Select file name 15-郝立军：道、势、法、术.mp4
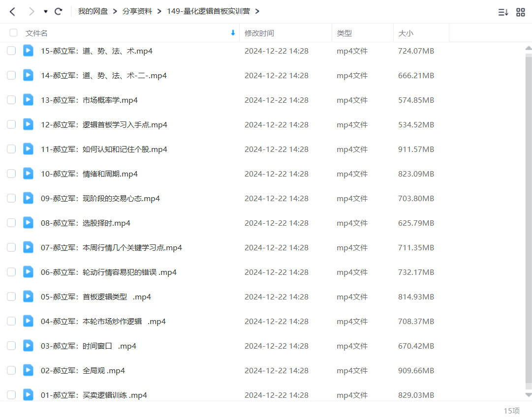The width and height of the screenshot is (532, 417). 96,51
